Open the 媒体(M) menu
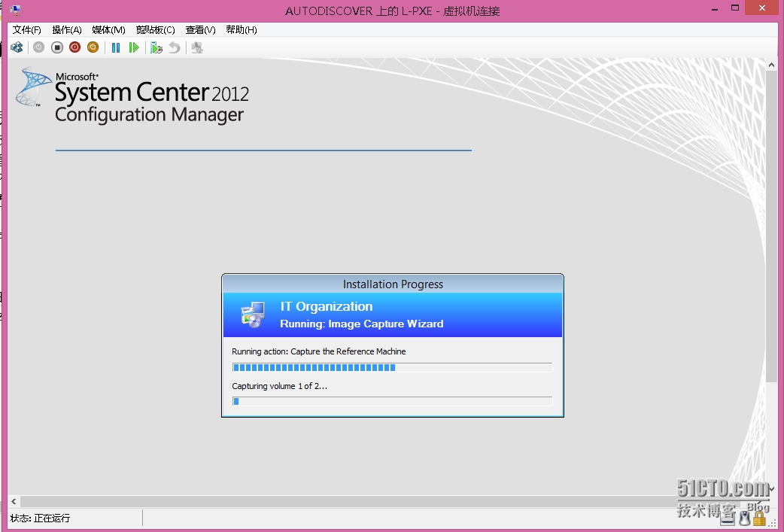 point(108,30)
